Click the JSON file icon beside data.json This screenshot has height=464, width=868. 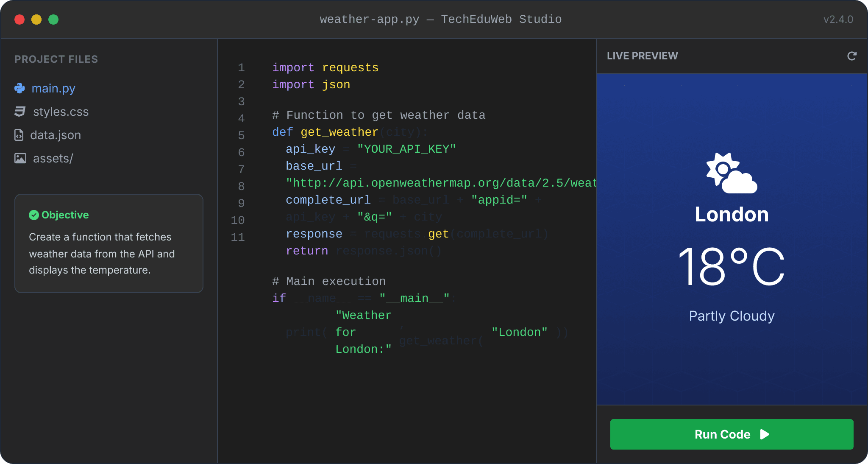(x=19, y=135)
